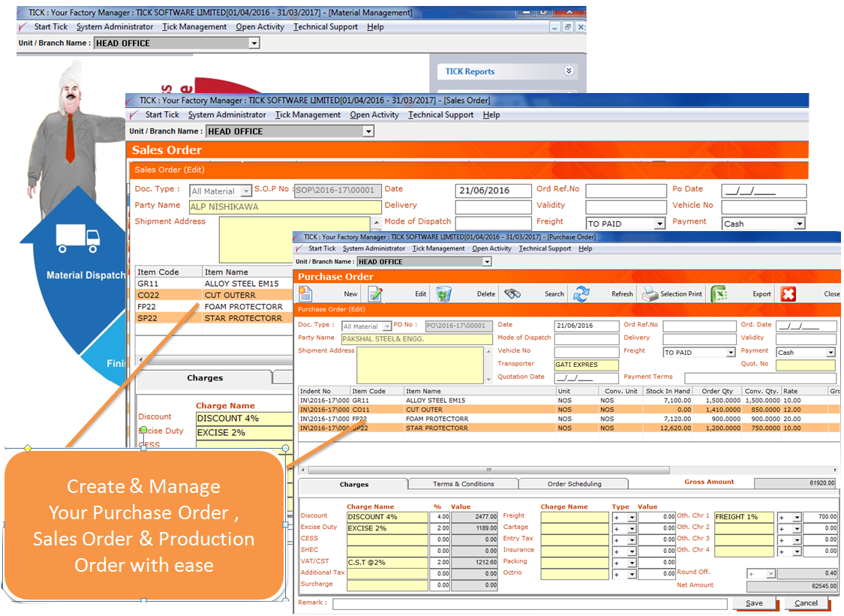Click the Refresh arrows icon
The height and width of the screenshot is (616, 844).
click(581, 294)
